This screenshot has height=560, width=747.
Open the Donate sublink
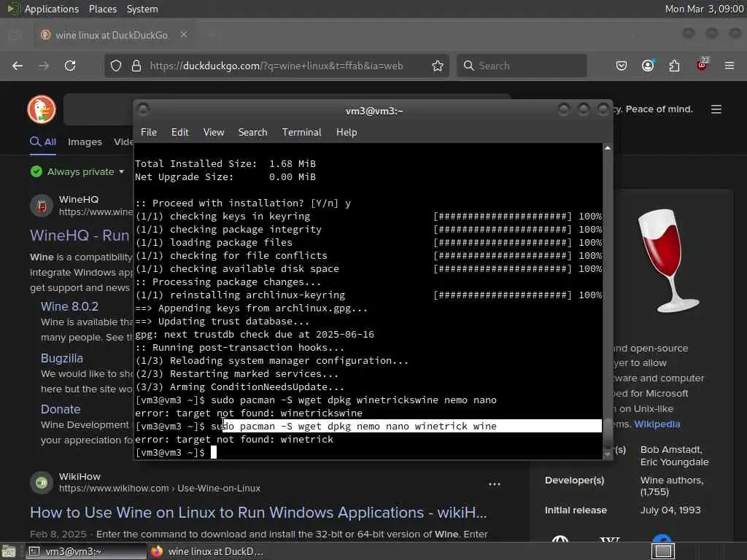(61, 409)
